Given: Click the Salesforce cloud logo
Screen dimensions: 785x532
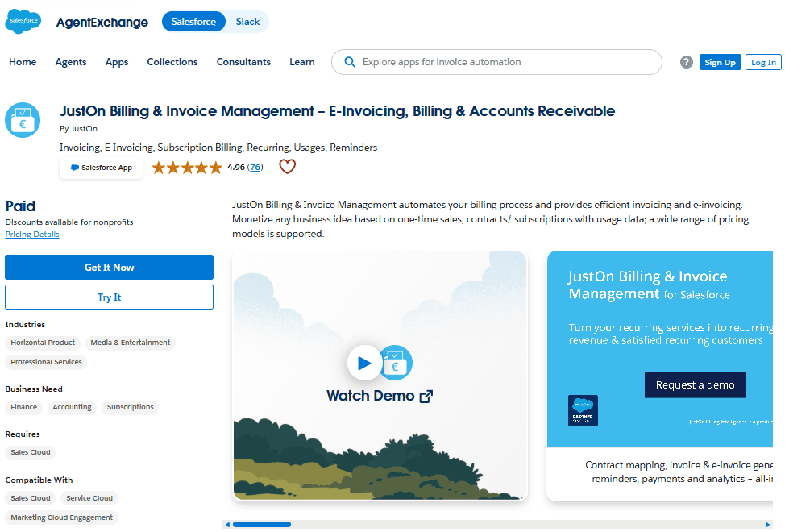Looking at the screenshot, I should (23, 21).
